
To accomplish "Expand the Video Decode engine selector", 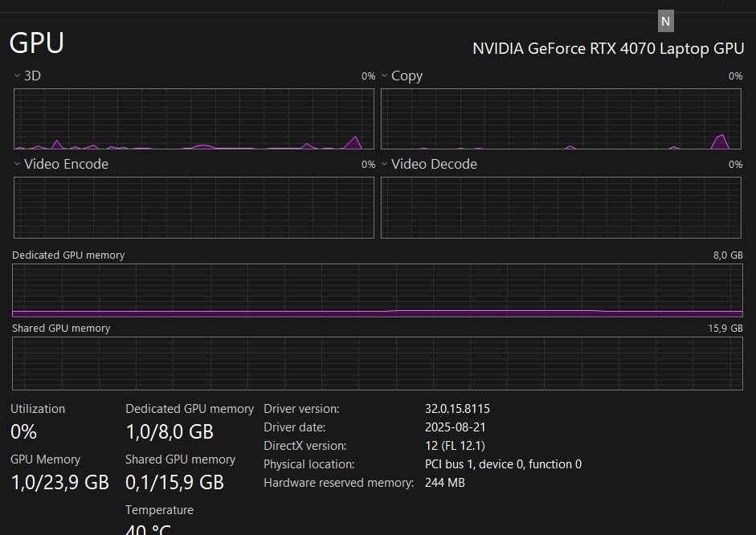I will pyautogui.click(x=385, y=164).
